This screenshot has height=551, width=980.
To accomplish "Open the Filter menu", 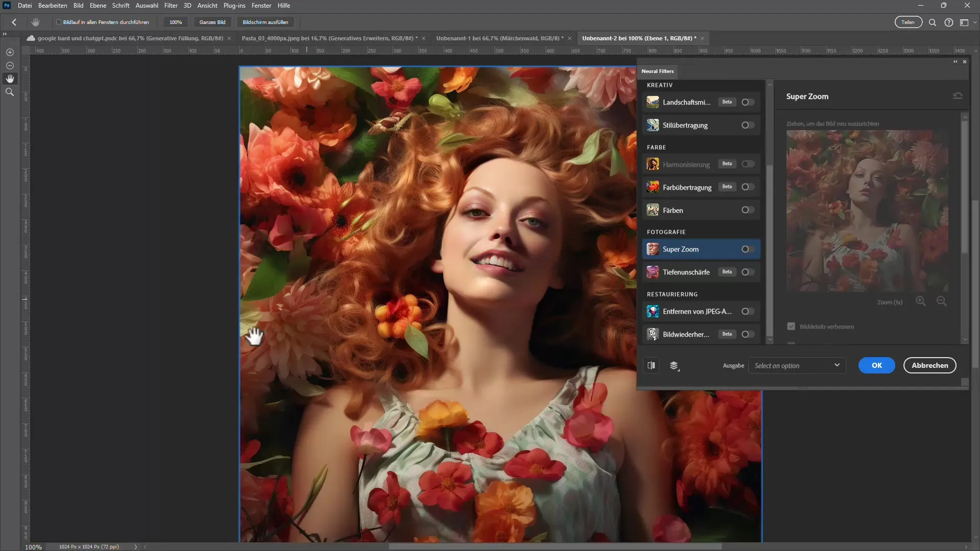I will coord(171,6).
